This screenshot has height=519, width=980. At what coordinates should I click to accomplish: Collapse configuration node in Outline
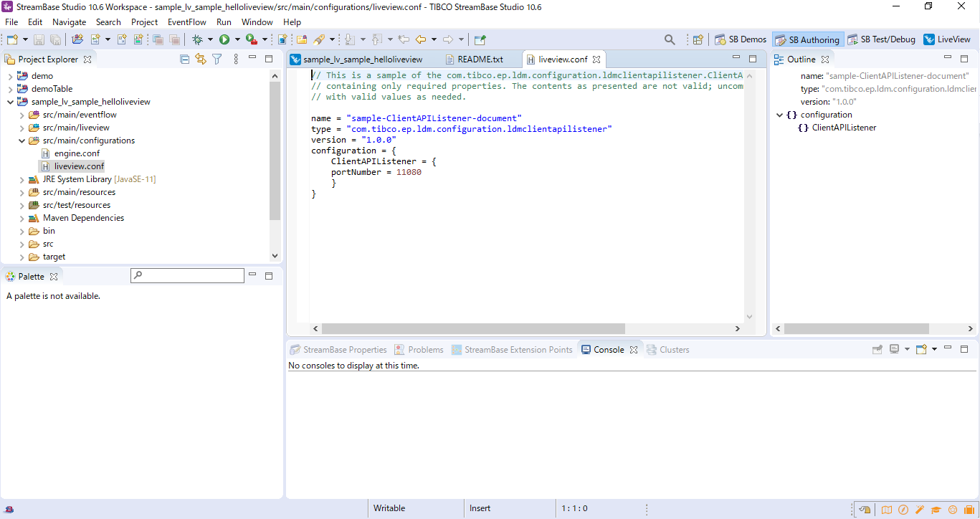click(x=779, y=115)
